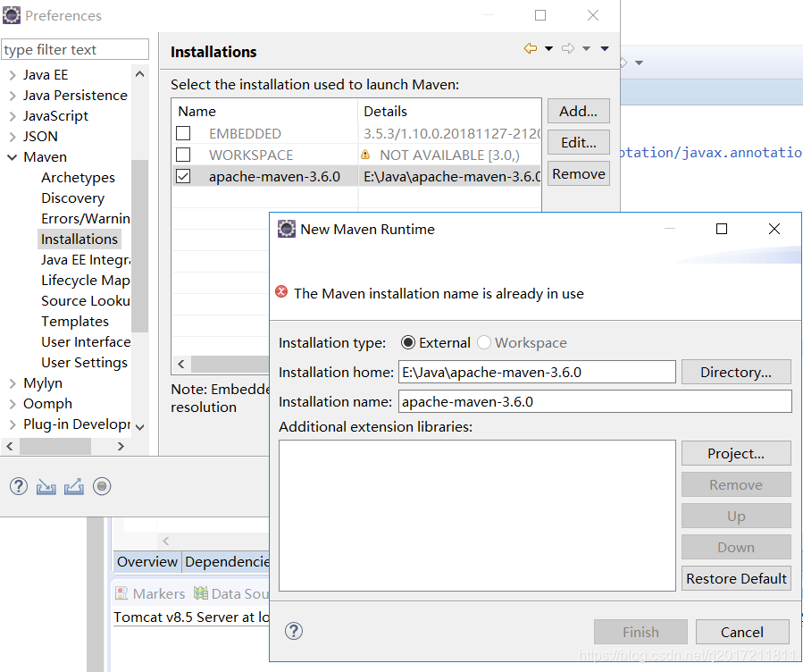Expand the Java EE tree node
Image resolution: width=803 pixels, height=672 pixels.
(x=13, y=75)
